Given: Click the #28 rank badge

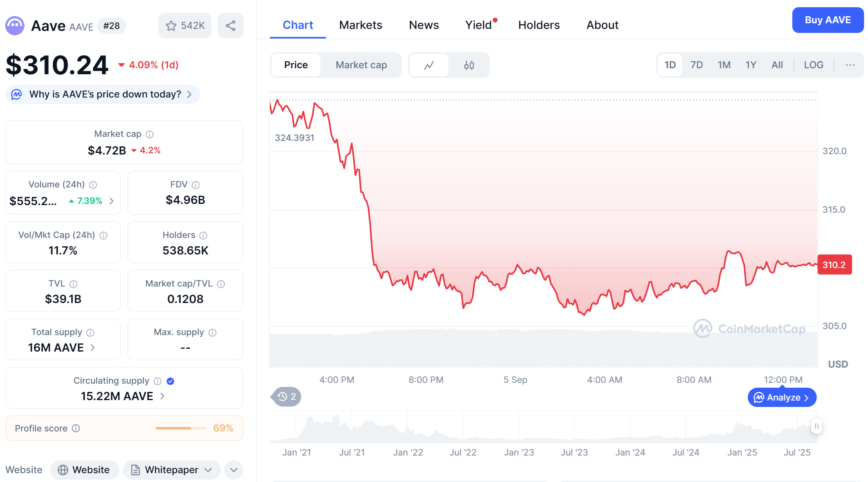Looking at the screenshot, I should [x=111, y=26].
